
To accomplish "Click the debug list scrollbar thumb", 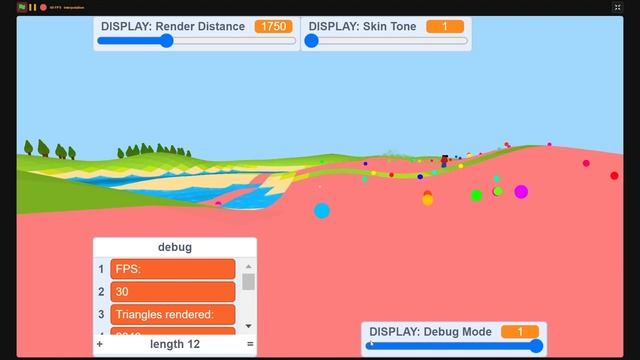I will tap(249, 282).
